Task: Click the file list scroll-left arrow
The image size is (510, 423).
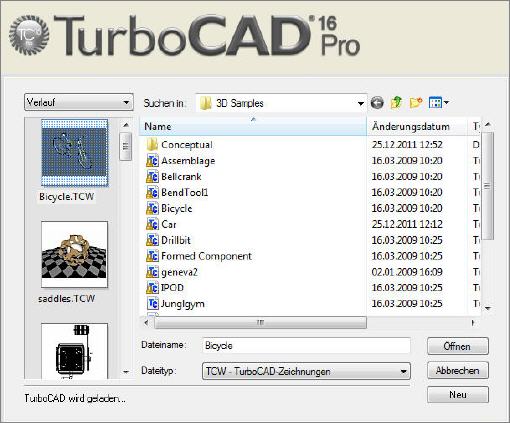Action: 146,323
